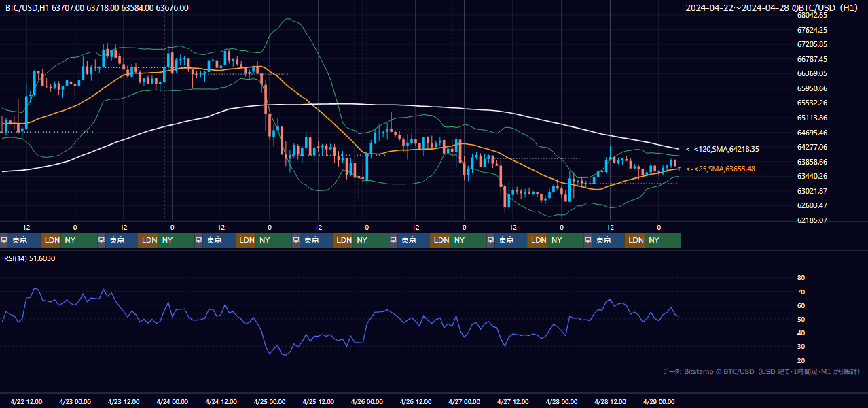Click price axis value 62603.47

(812, 205)
